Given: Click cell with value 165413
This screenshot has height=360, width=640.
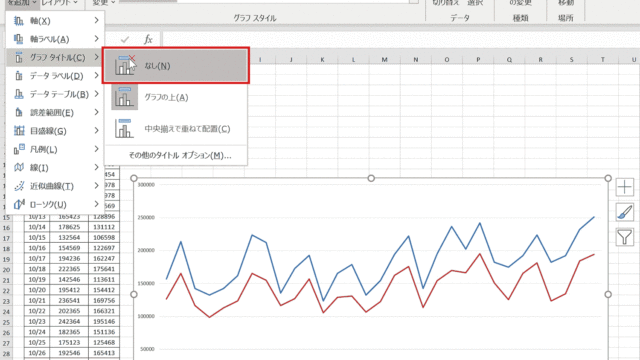Looking at the screenshot, I should point(104,353).
